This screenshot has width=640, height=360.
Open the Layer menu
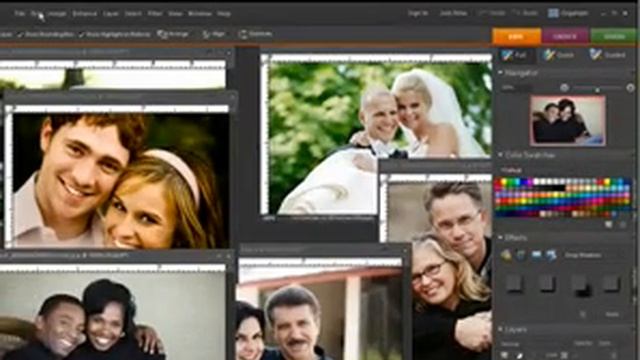click(x=111, y=14)
